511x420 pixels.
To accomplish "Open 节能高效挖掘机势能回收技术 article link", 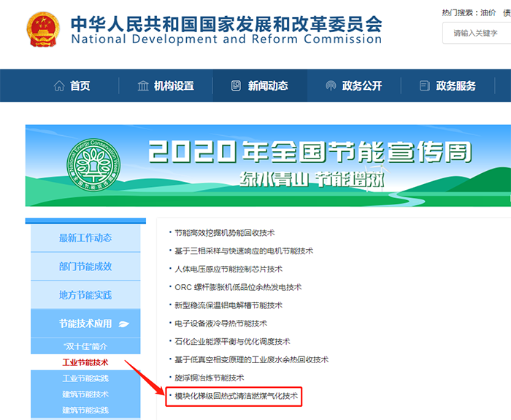I will click(224, 232).
